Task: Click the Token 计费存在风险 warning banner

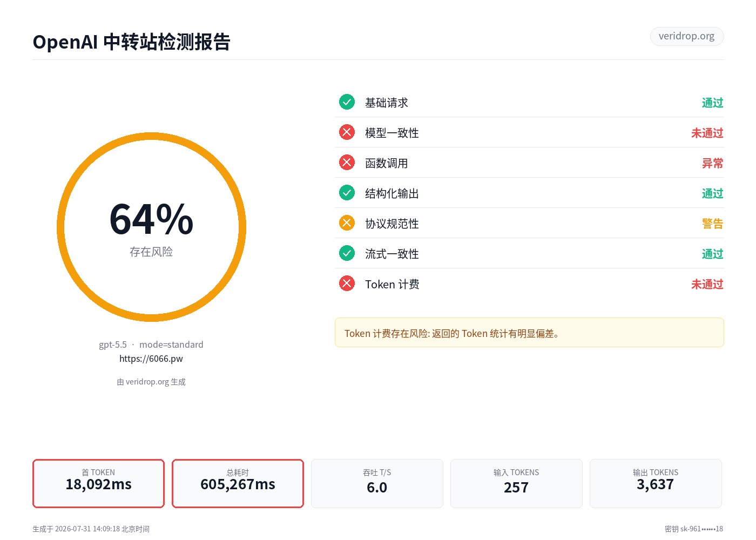Action: tap(529, 333)
